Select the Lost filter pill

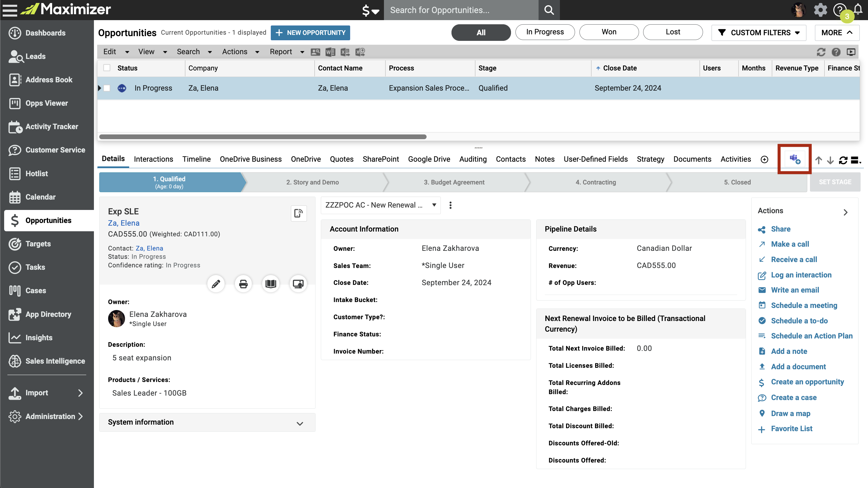673,32
